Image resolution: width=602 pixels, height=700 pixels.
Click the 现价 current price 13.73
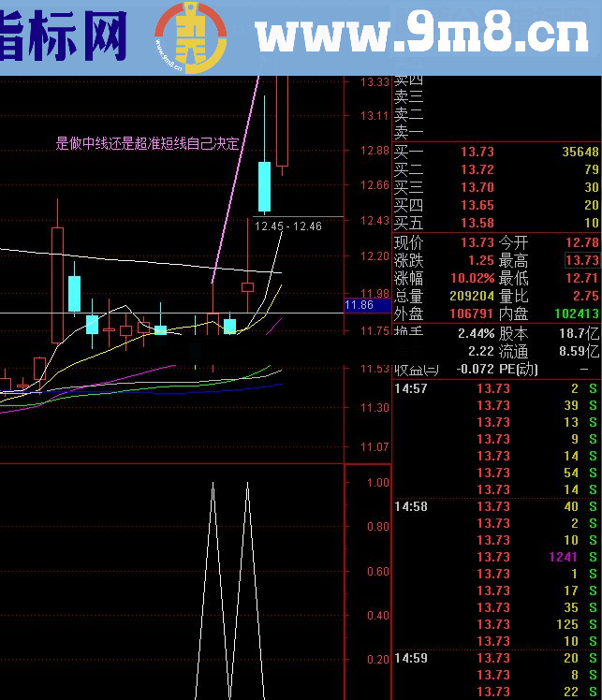point(477,242)
